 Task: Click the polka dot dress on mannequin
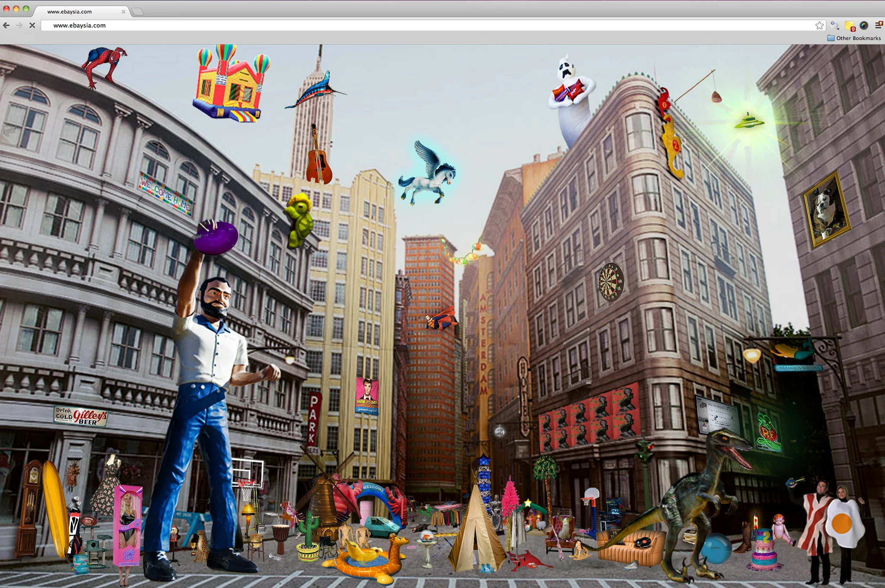click(x=106, y=486)
